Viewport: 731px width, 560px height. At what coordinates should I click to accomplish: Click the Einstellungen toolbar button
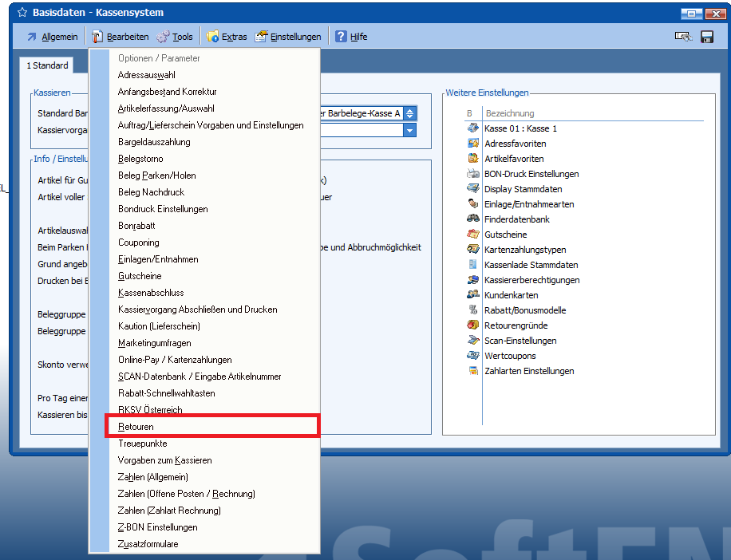pos(288,37)
